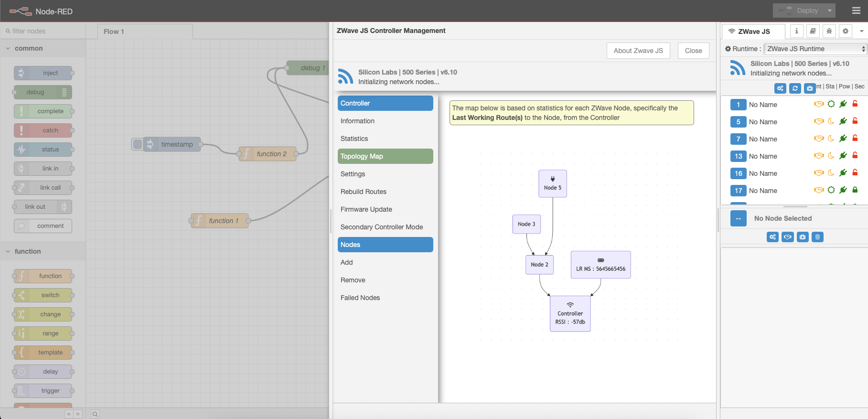Select Add under Nodes menu
Screen dimensions: 868x419
tap(386, 262)
